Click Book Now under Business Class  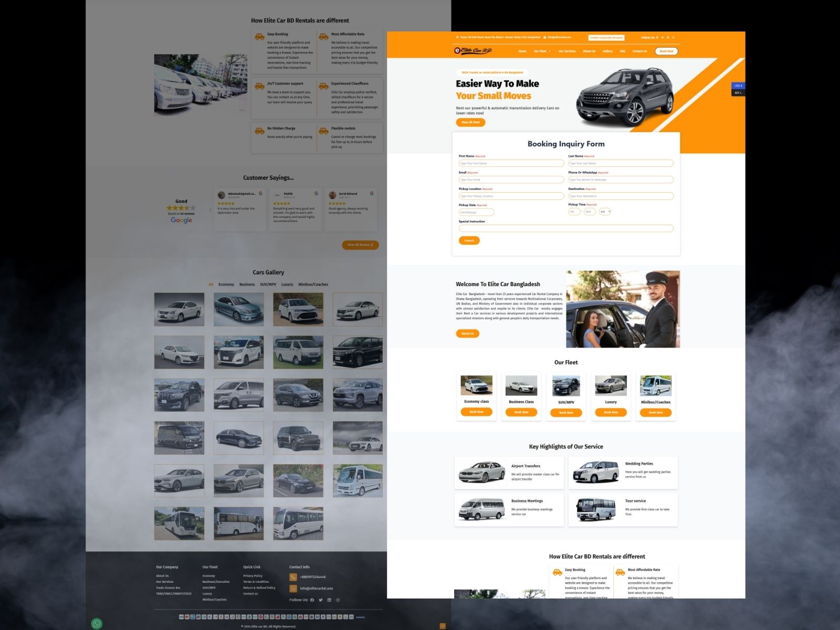click(x=521, y=413)
